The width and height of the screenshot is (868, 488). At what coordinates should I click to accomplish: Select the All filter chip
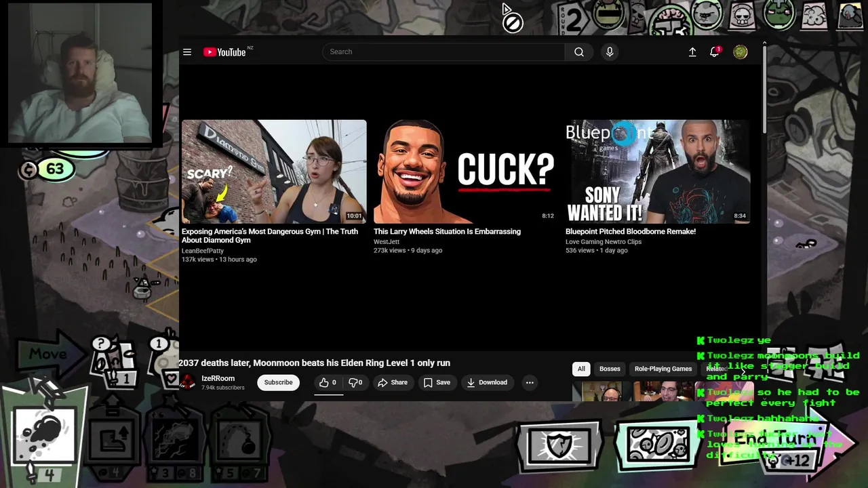581,369
